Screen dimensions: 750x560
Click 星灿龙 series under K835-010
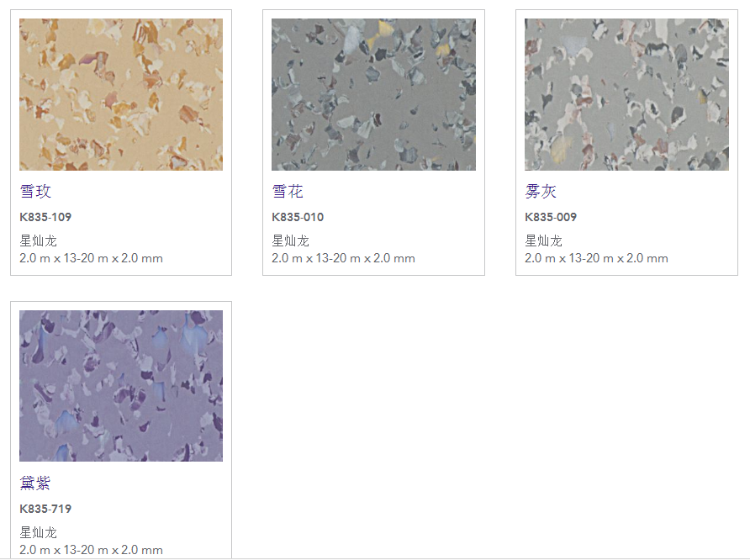coord(290,240)
